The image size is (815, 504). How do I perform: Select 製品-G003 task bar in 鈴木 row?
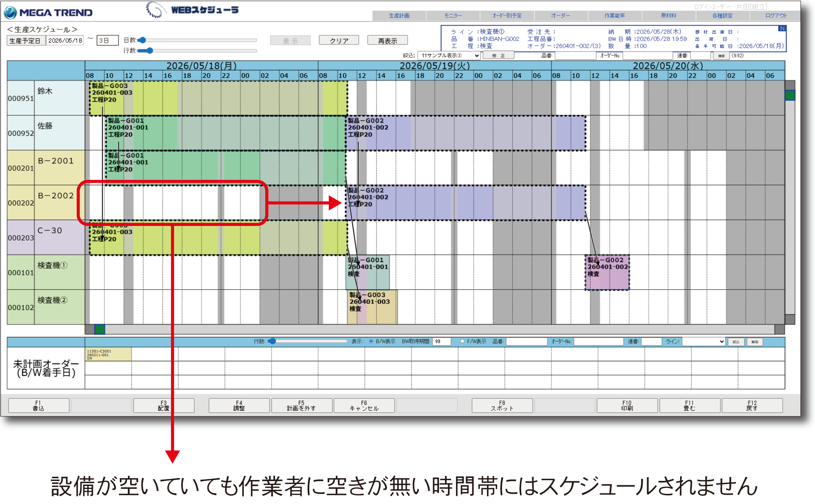click(x=218, y=98)
